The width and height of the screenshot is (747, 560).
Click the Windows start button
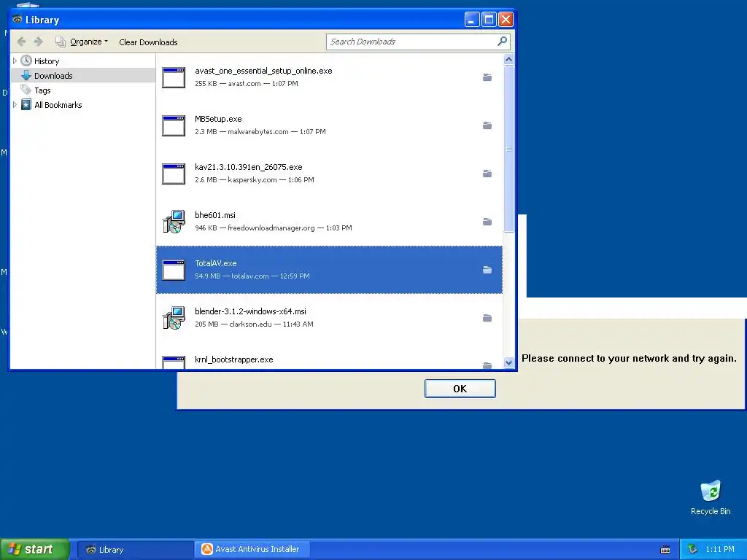click(34, 549)
